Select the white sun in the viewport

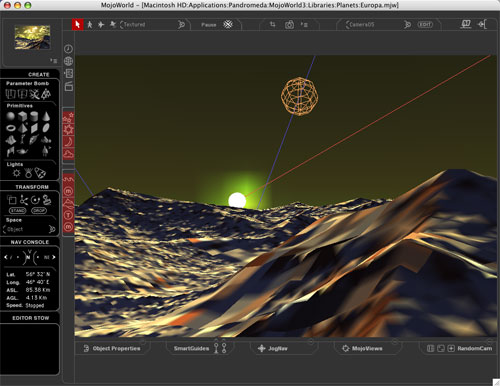tap(237, 200)
